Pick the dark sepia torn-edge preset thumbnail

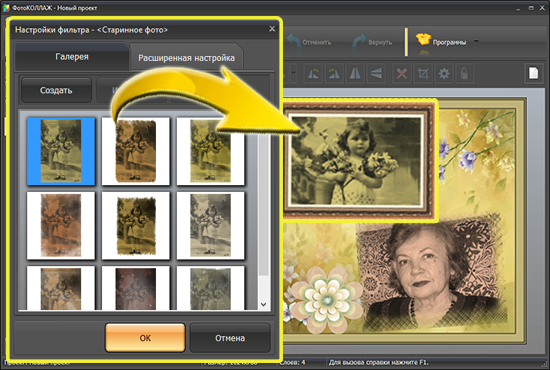coord(136,226)
